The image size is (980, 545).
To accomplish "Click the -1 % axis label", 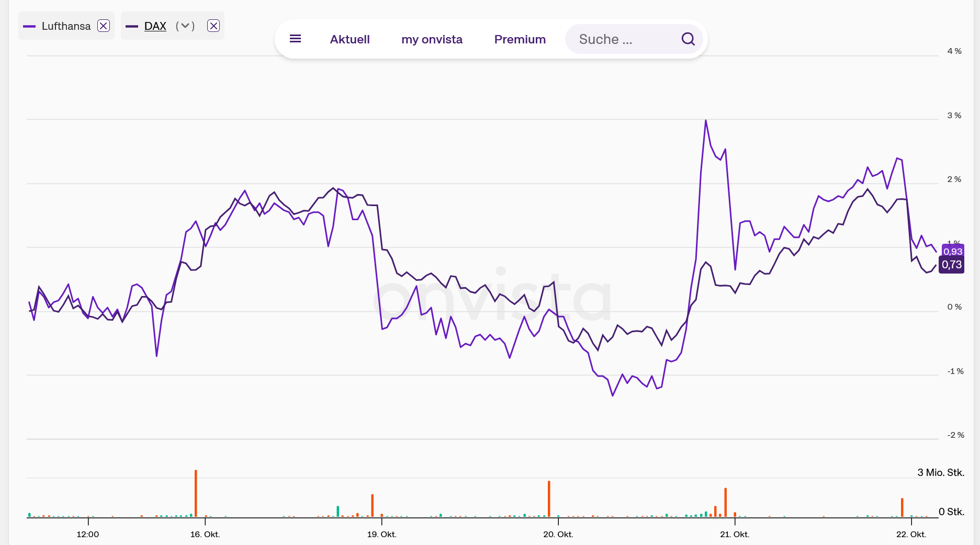I will point(955,371).
